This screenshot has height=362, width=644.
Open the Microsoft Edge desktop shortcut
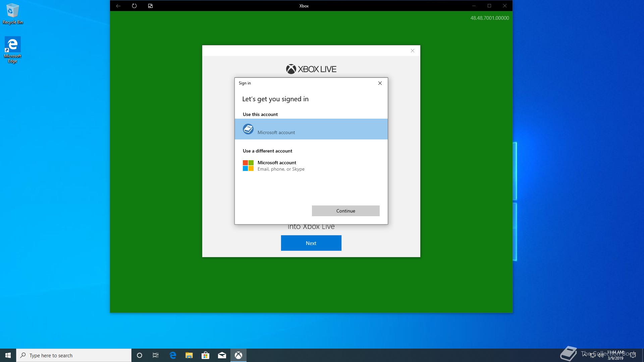pos(13,50)
